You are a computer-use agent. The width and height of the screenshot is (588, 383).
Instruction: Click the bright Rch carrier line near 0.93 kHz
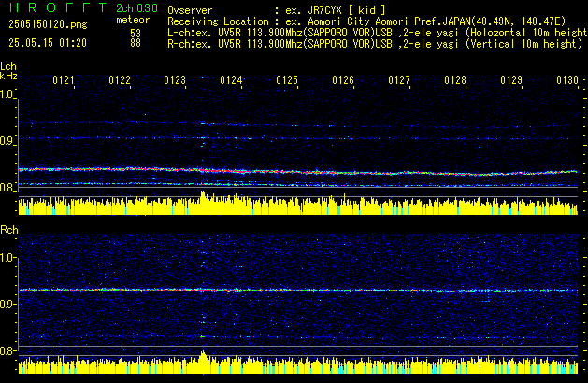click(x=298, y=291)
